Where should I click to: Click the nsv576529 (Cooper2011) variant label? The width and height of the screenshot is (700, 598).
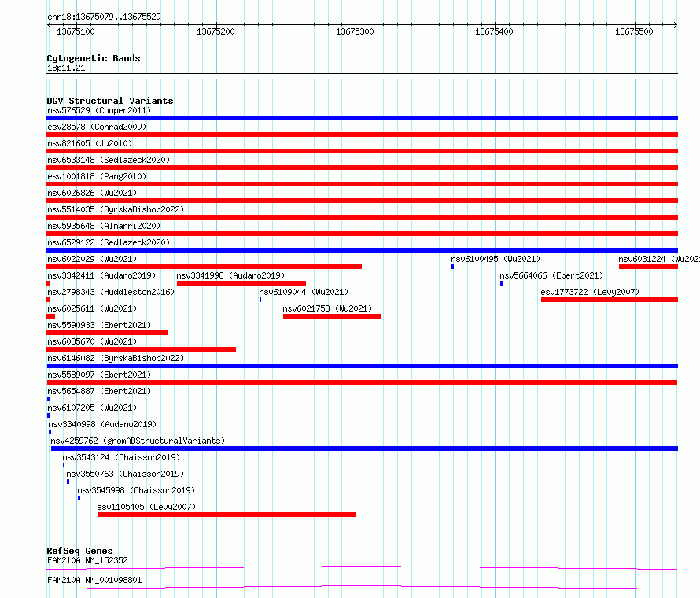[99, 110]
